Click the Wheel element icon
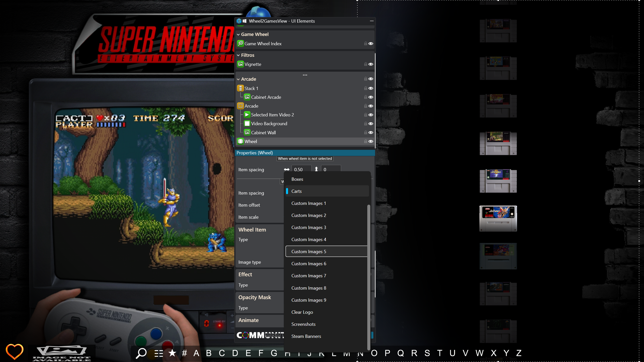The width and height of the screenshot is (644, 362). coord(240,141)
